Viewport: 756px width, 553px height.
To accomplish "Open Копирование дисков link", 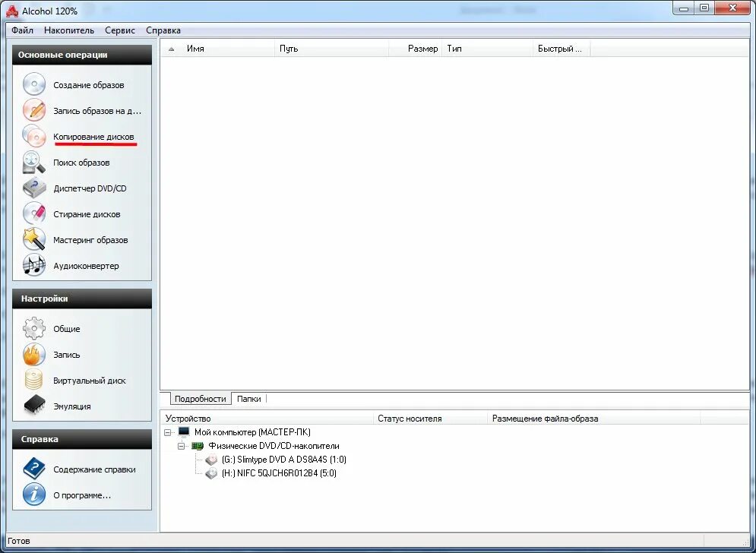I will click(x=93, y=137).
